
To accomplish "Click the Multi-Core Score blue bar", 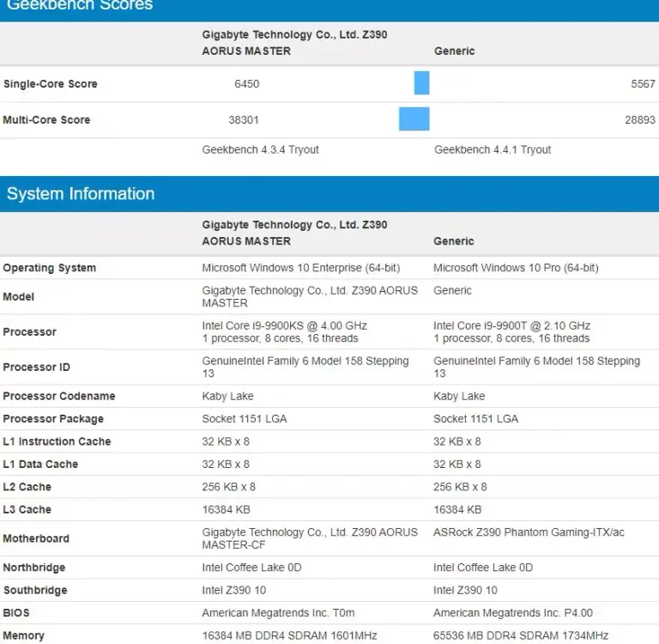I will click(414, 119).
